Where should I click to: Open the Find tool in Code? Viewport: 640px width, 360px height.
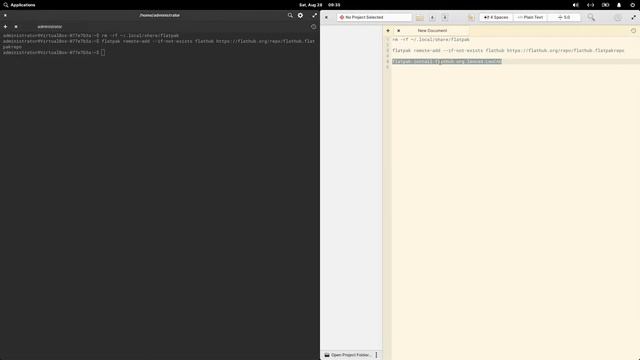coord(591,17)
